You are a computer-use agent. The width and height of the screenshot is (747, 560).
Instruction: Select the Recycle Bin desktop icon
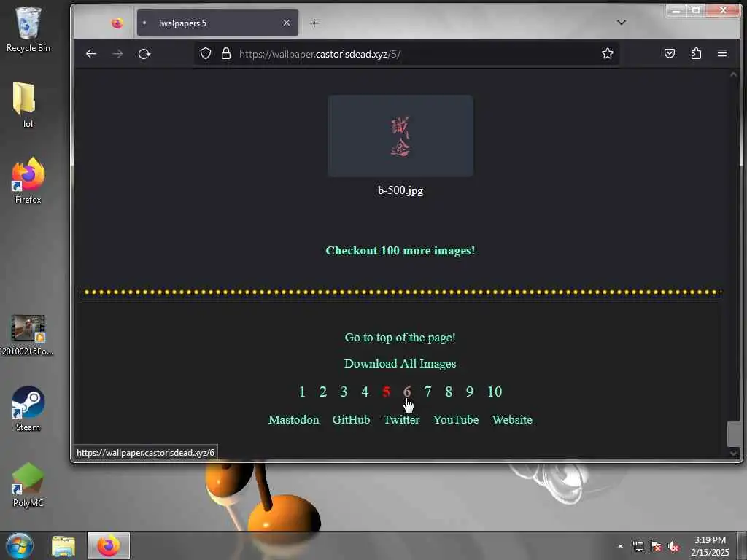coord(28,29)
